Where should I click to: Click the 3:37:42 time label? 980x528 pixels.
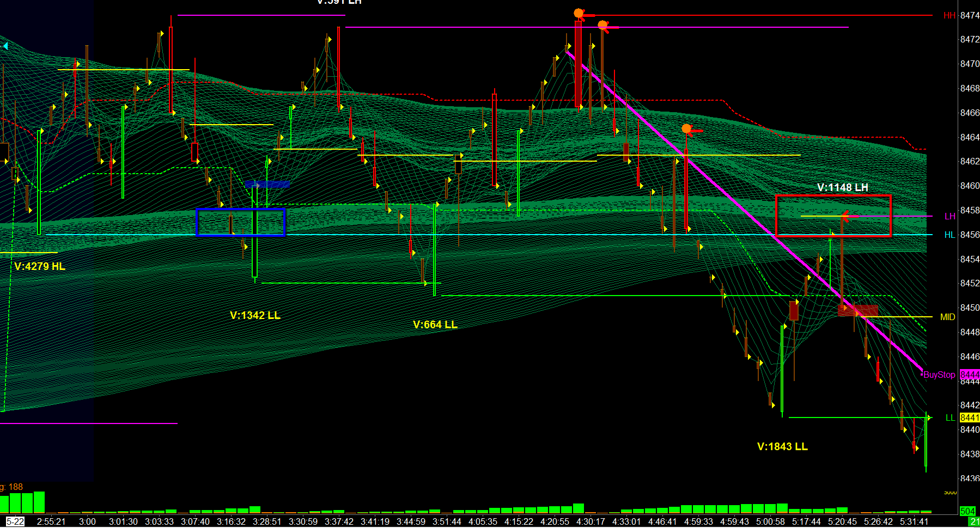339,521
